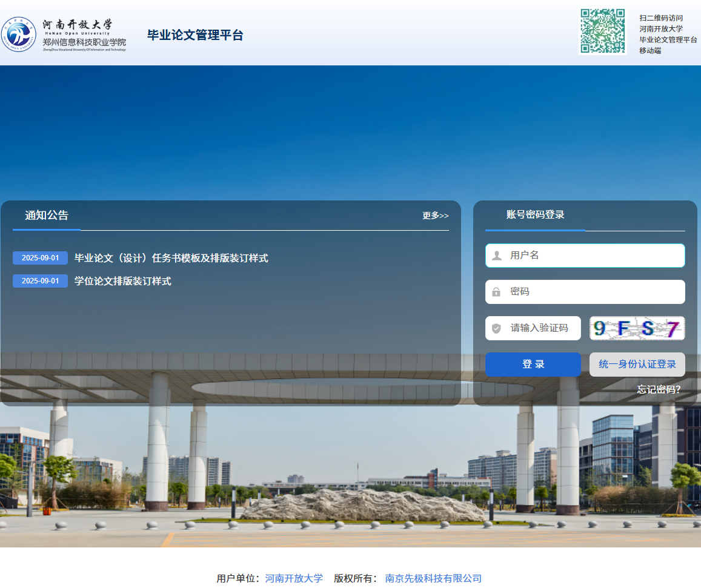Click the 扫二维码访问 caption text
Image resolution: width=701 pixels, height=588 pixels.
[661, 18]
